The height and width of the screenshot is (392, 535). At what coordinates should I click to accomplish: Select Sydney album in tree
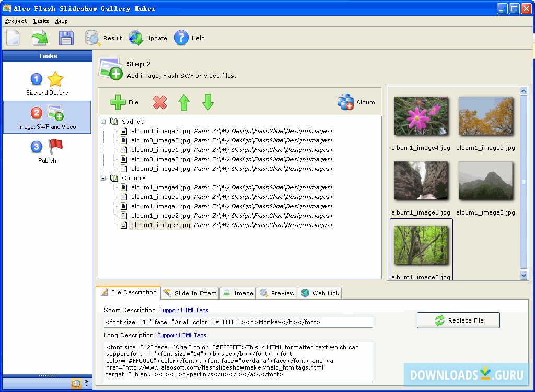coord(133,122)
